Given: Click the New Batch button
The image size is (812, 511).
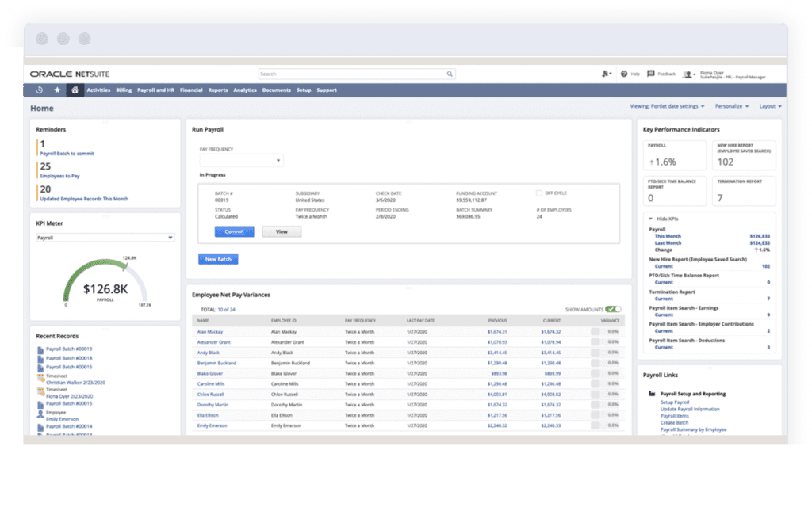Looking at the screenshot, I should pyautogui.click(x=218, y=258).
